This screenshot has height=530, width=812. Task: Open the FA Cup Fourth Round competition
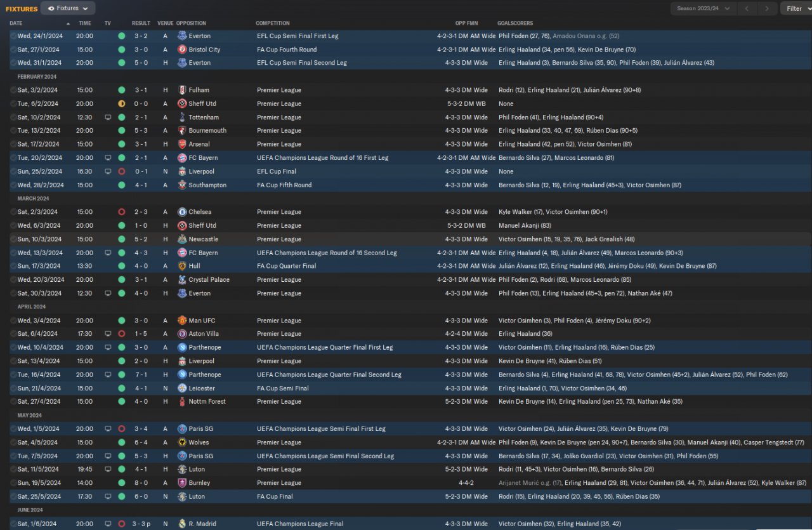point(287,50)
